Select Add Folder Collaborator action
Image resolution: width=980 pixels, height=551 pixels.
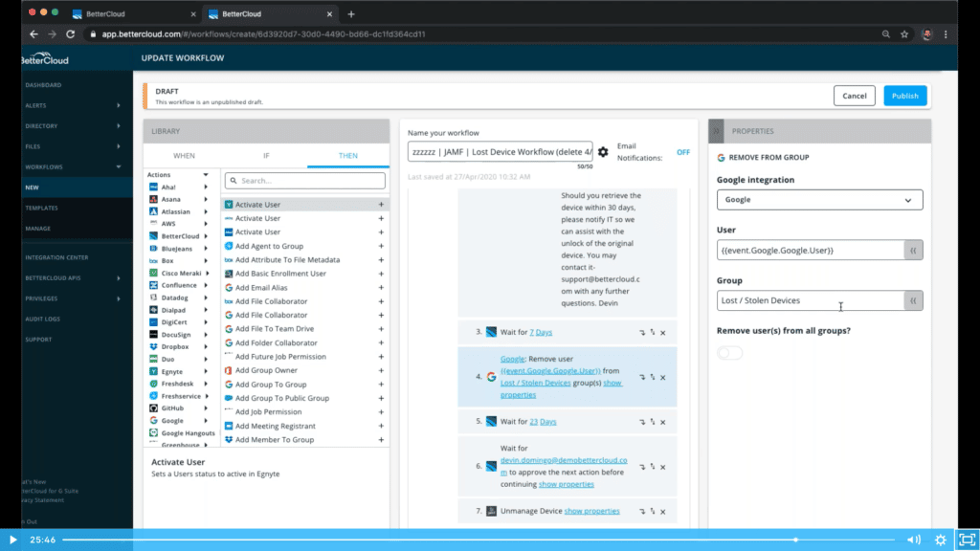[276, 343]
